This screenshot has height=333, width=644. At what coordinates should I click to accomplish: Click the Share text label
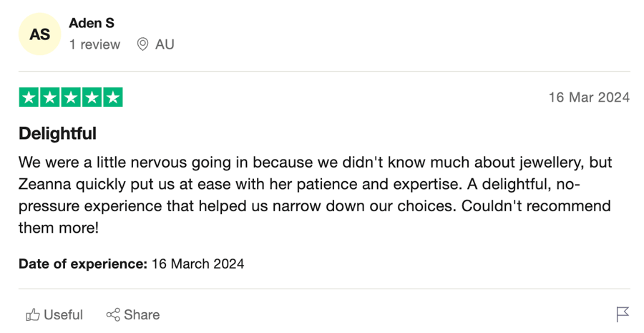pyautogui.click(x=142, y=315)
